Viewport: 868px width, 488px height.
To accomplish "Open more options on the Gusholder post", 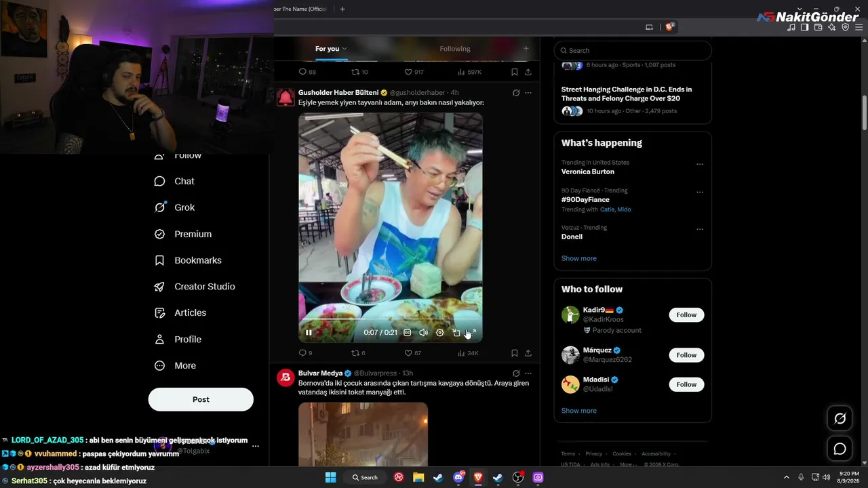I will coord(528,93).
